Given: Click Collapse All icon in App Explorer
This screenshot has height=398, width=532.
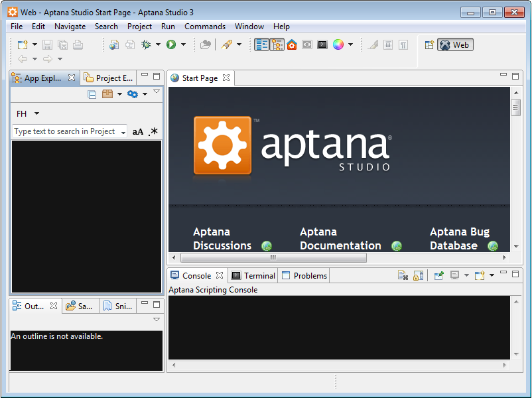Looking at the screenshot, I should click(x=92, y=94).
